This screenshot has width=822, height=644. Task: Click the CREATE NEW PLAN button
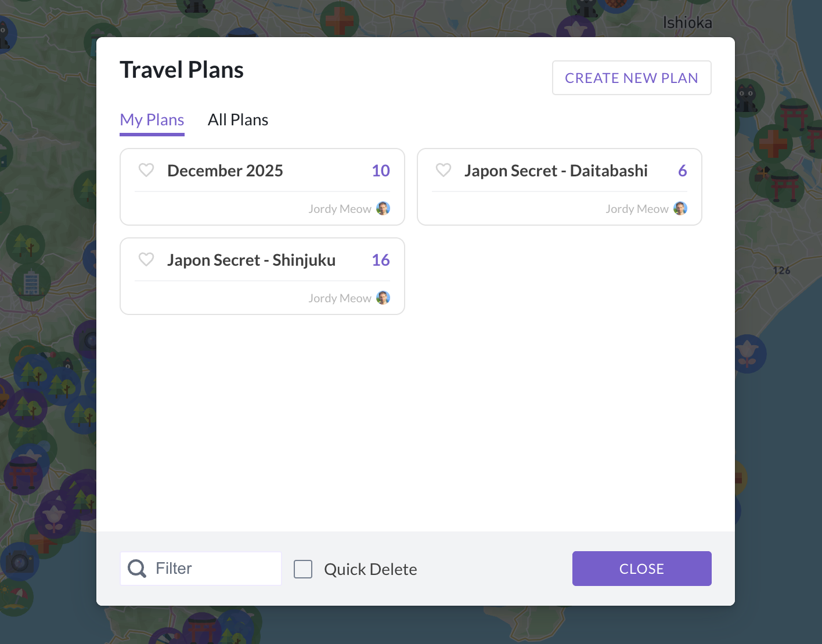(631, 77)
